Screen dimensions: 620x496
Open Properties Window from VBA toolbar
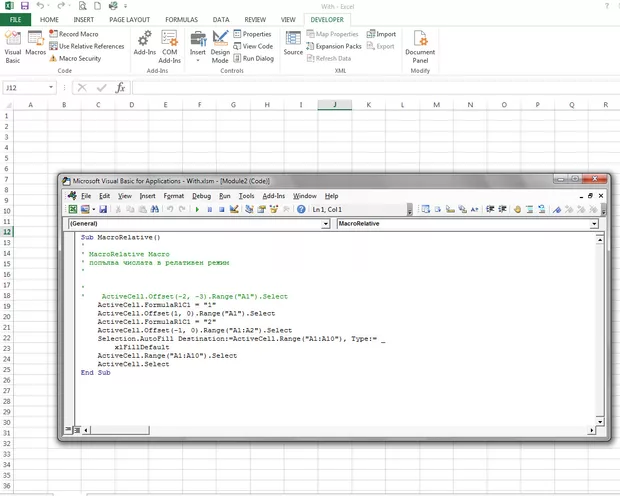coord(261,209)
